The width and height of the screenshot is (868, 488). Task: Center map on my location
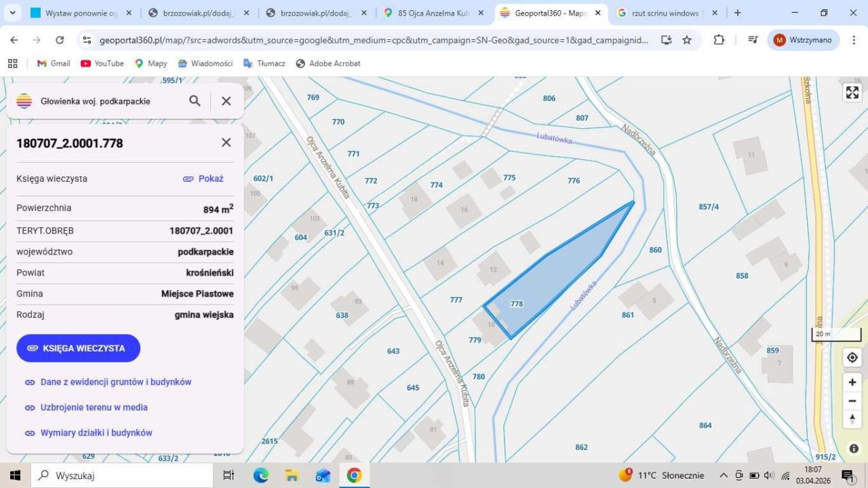tap(852, 358)
